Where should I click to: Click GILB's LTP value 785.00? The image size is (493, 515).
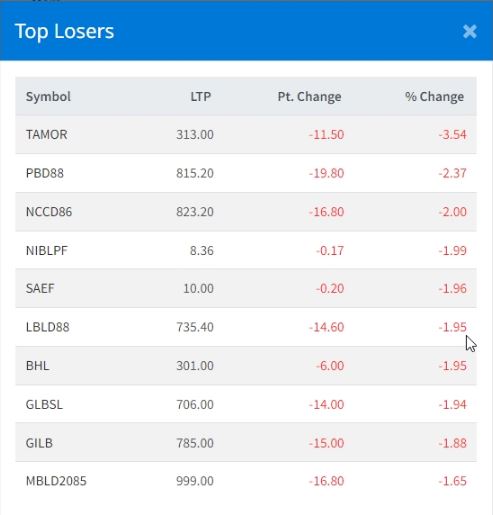click(195, 443)
